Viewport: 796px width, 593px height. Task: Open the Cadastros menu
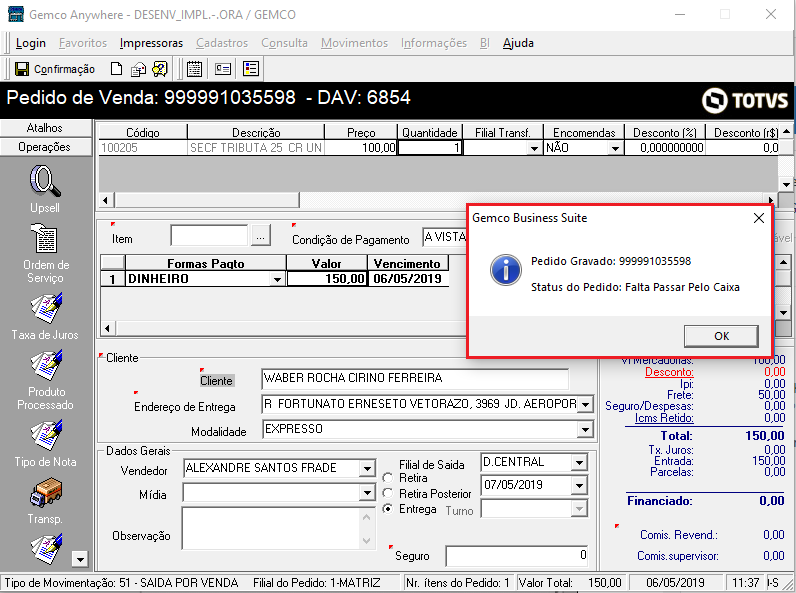(x=222, y=43)
